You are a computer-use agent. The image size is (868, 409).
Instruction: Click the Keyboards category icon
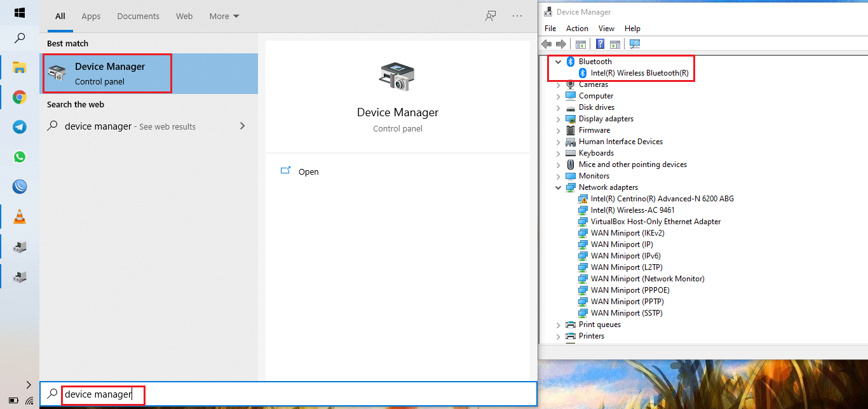point(571,153)
